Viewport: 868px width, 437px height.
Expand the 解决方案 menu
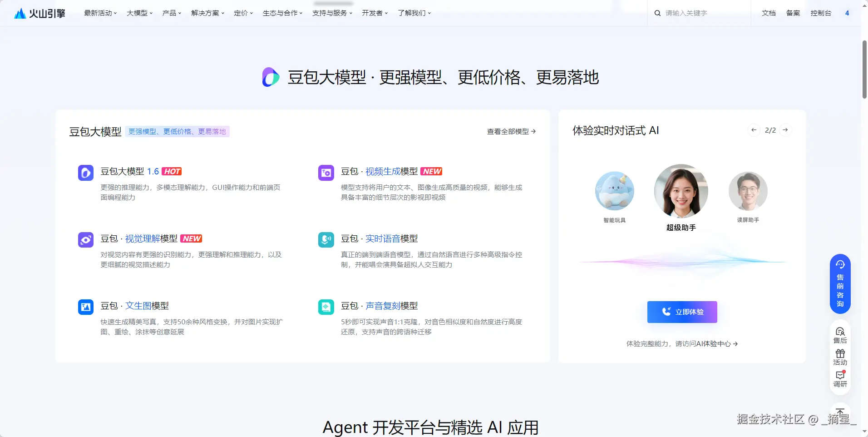point(207,13)
